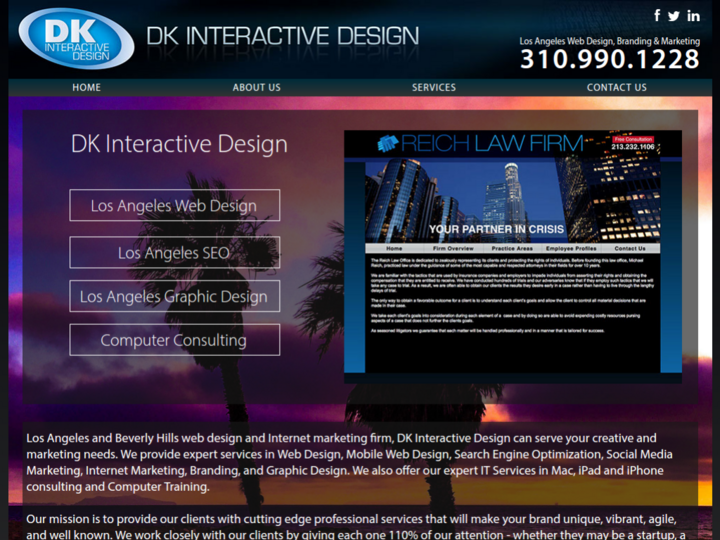Choose the Computer Consulting button
The height and width of the screenshot is (540, 720).
point(174,340)
